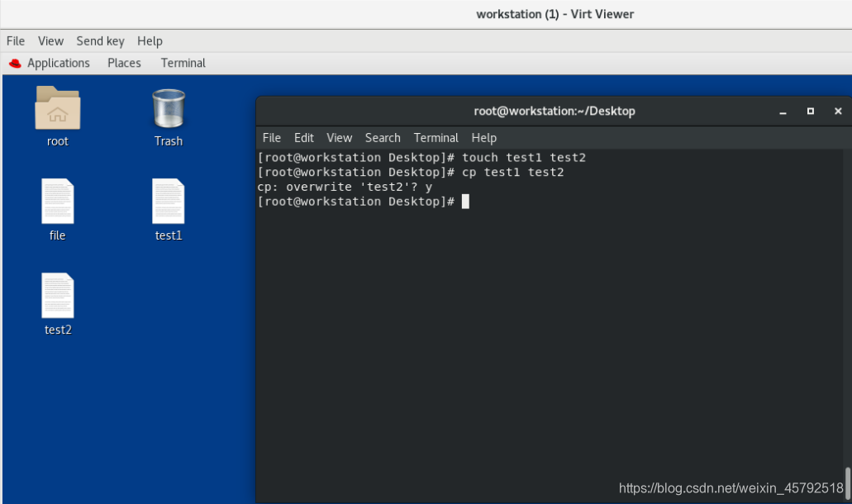Maximize the terminal window
The width and height of the screenshot is (852, 504).
[x=810, y=111]
